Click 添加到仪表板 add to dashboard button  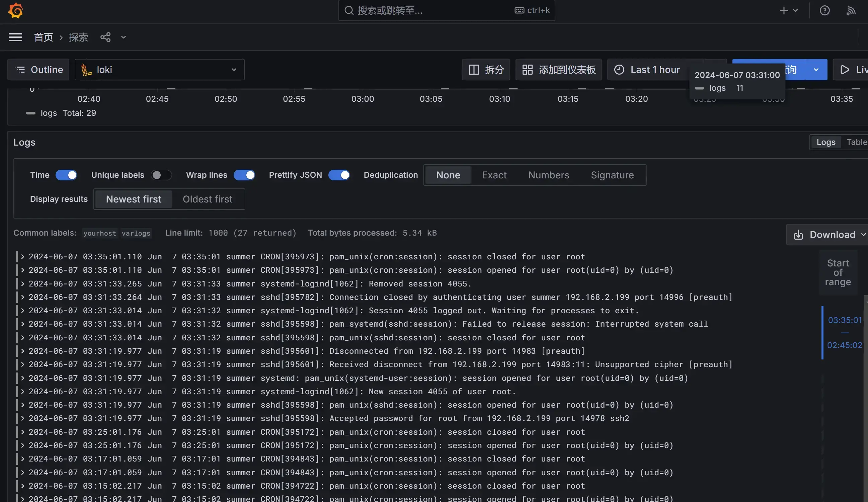pos(558,70)
